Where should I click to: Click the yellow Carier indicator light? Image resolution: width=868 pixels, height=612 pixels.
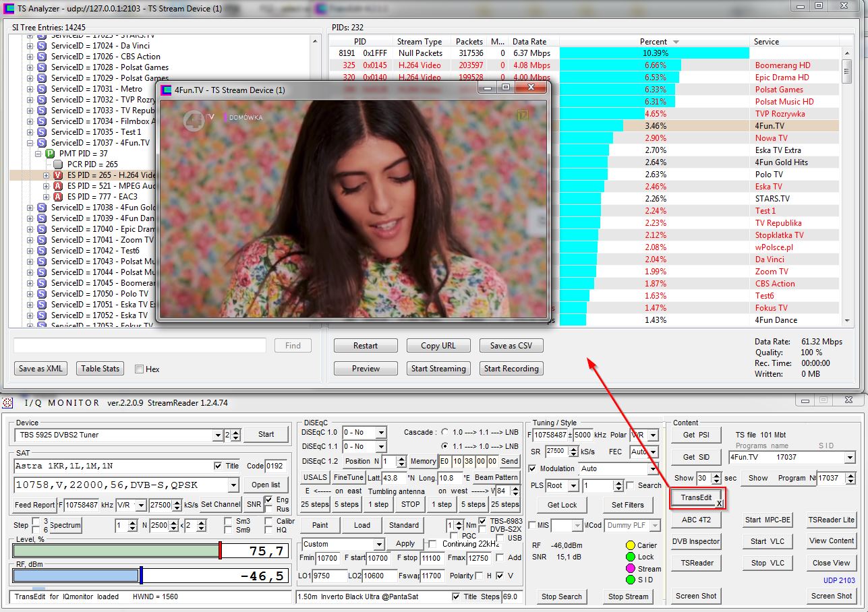click(x=631, y=545)
